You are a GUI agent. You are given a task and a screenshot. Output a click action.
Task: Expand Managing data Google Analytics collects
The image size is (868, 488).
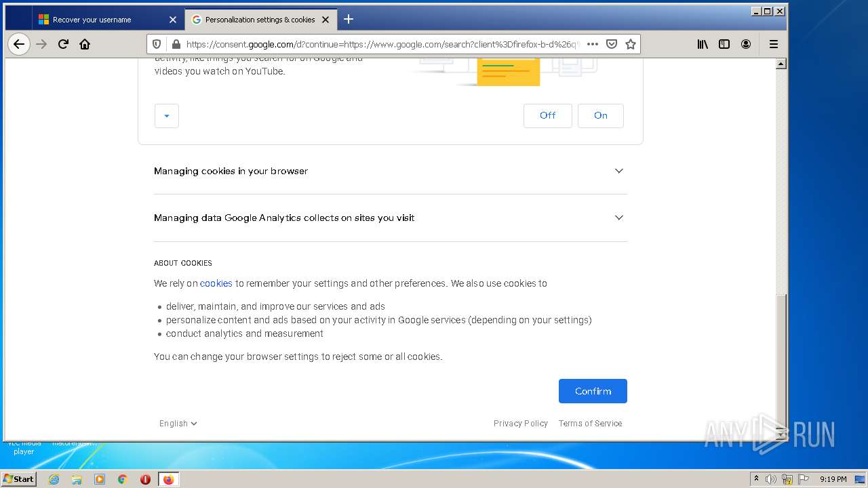(x=391, y=218)
